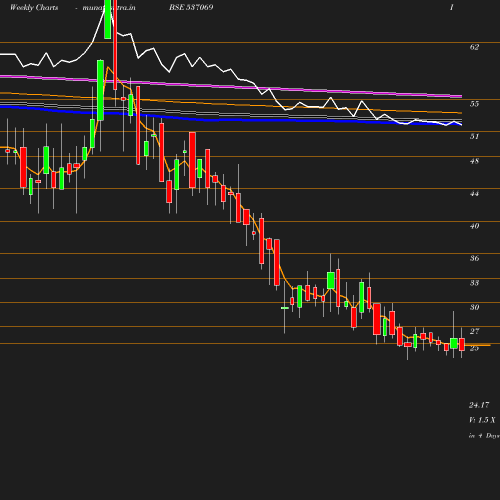
Task: Click the 33 price axis label
Action: 474,283
